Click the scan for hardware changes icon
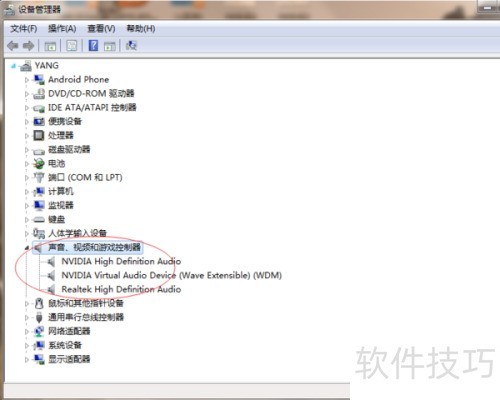500x400 pixels. 131,45
